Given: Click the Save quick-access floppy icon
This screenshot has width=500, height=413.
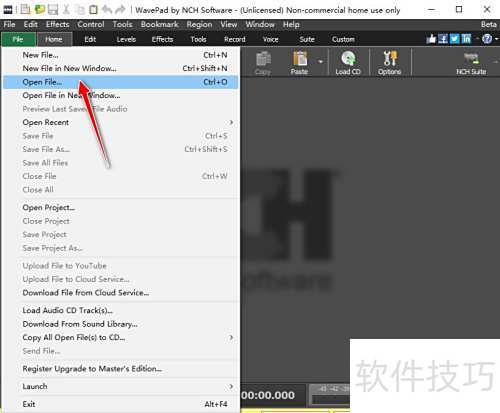Looking at the screenshot, I should tap(53, 10).
